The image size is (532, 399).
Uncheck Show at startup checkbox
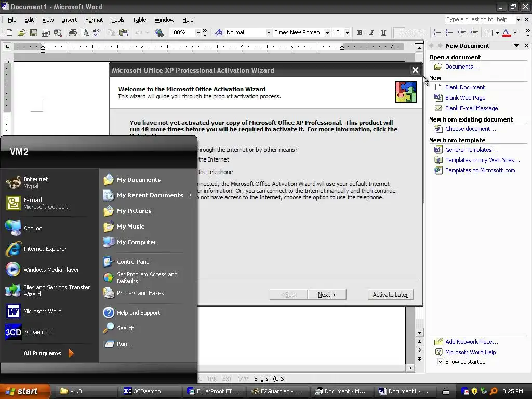(x=440, y=362)
